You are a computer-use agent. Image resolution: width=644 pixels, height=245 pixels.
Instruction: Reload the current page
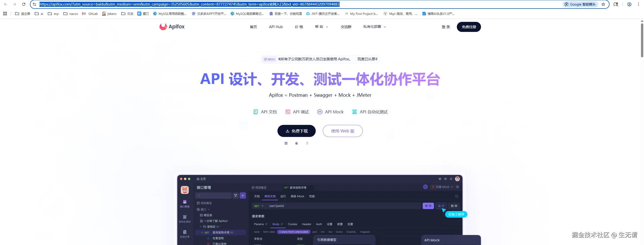pyautogui.click(x=24, y=4)
